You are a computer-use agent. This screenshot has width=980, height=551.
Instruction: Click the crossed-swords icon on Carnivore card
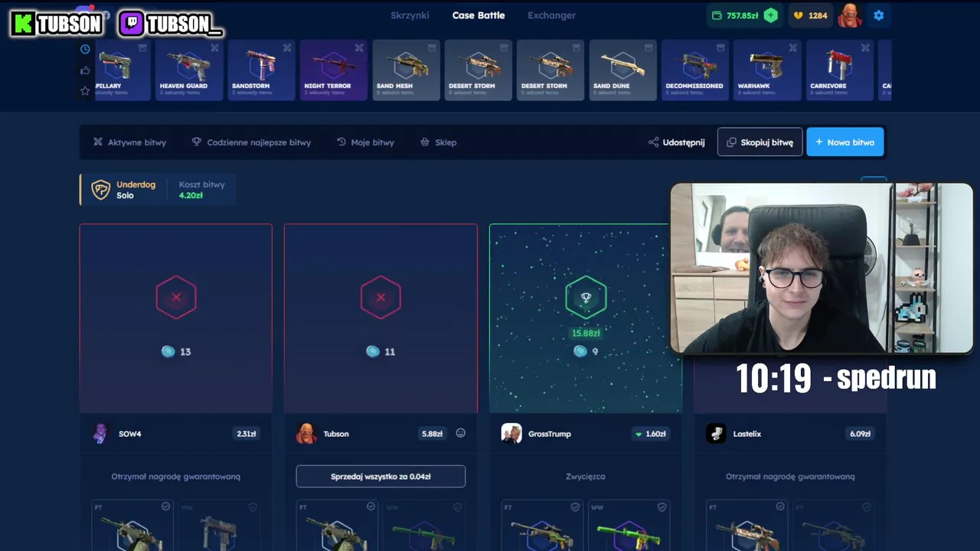click(x=865, y=47)
